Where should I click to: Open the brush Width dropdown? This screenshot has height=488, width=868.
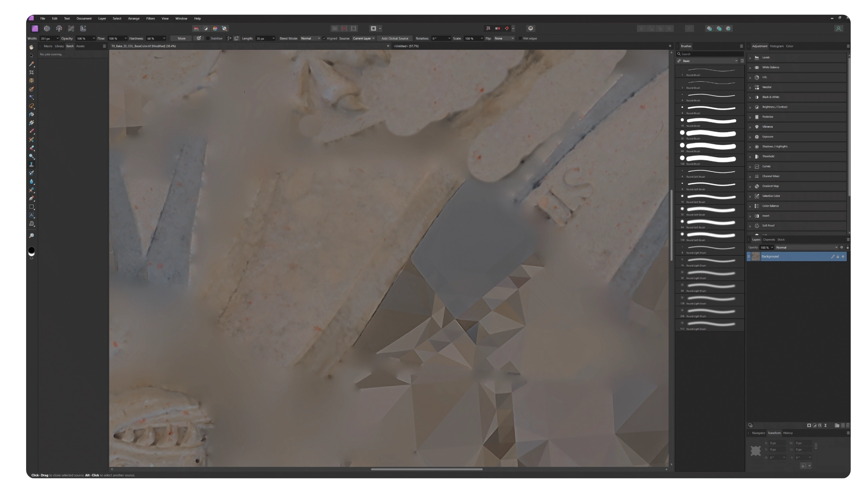[57, 38]
